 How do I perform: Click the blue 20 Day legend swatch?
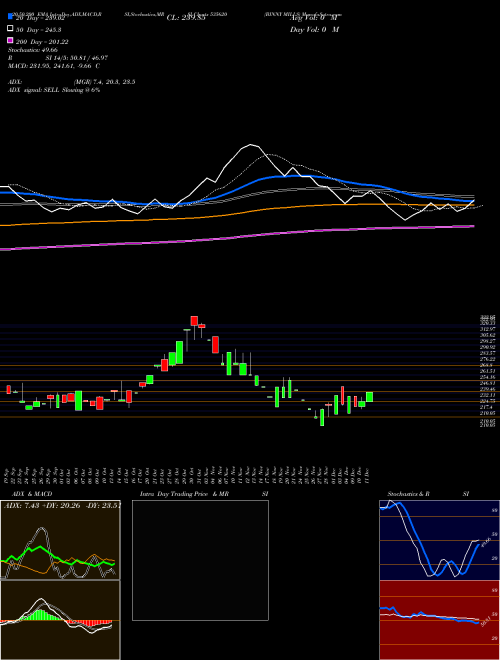(10, 17)
